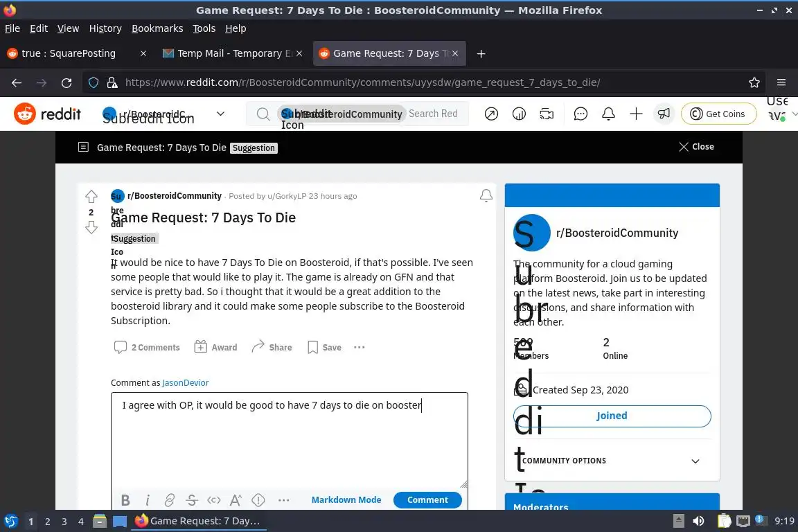The width and height of the screenshot is (798, 532).
Task: Switch to workspace 2 in taskbar
Action: (x=48, y=522)
